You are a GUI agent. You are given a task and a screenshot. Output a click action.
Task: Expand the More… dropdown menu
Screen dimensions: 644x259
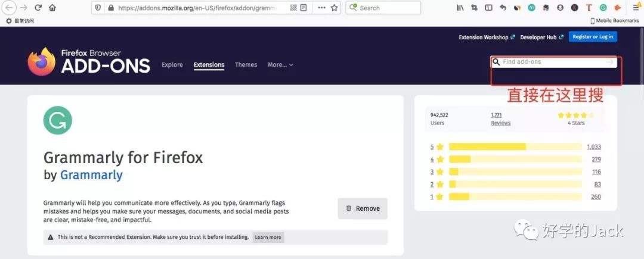[280, 65]
